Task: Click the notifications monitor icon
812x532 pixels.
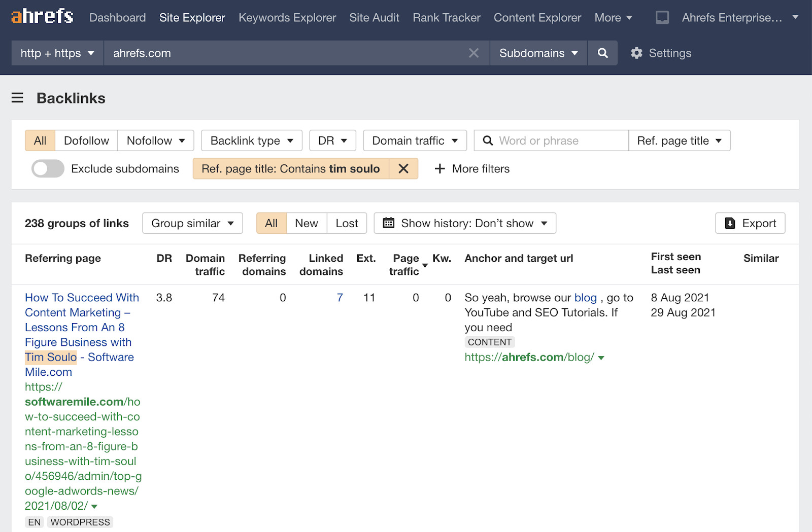Action: pos(662,18)
